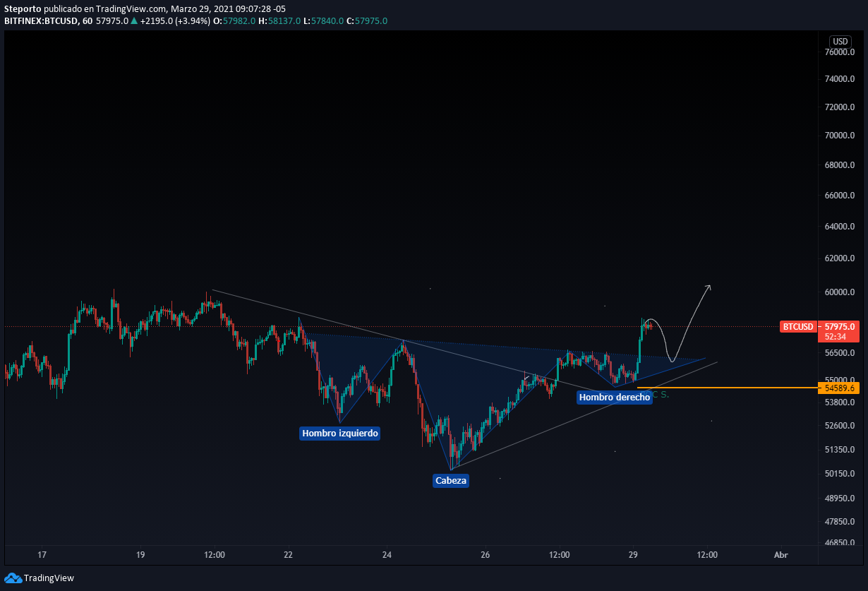Screen dimensions: 868x591
Task: Click the red BTCUSD price tag
Action: [x=800, y=327]
